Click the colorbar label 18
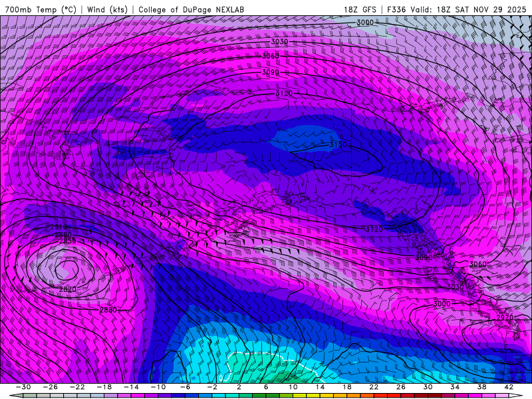 [346, 387]
